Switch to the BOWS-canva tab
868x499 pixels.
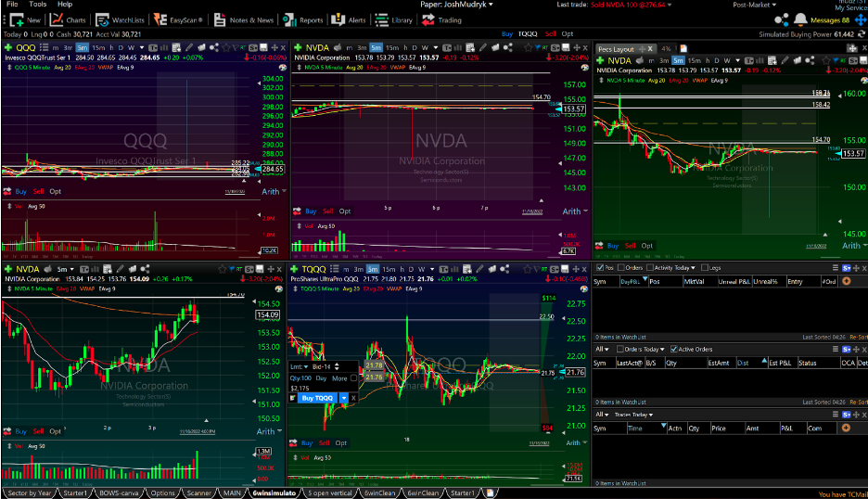[x=119, y=493]
